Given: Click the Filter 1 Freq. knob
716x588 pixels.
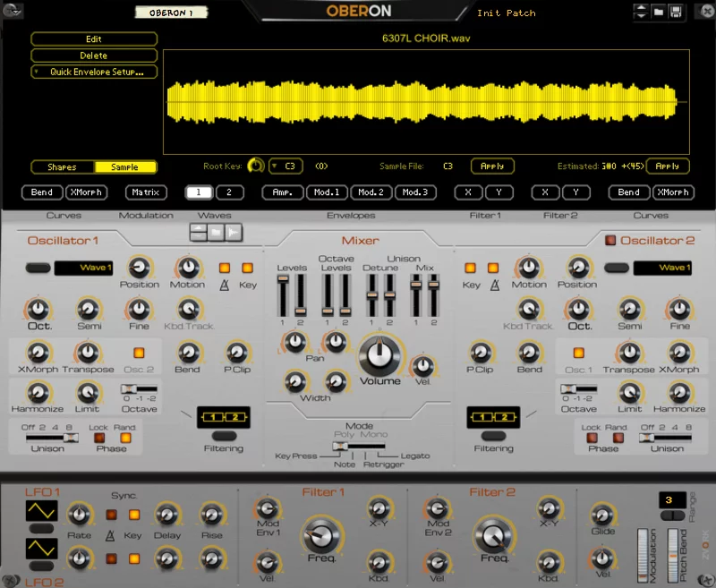Looking at the screenshot, I should point(321,535).
